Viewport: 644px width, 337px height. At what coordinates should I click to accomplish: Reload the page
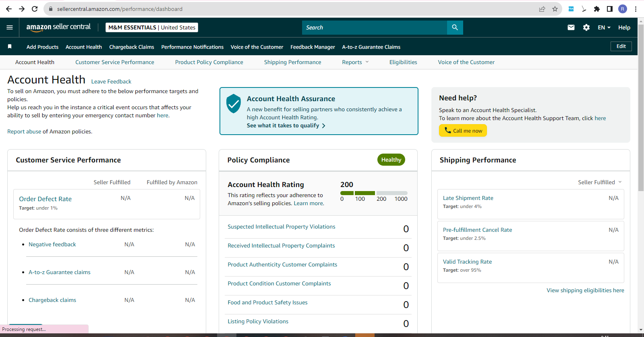click(x=35, y=9)
